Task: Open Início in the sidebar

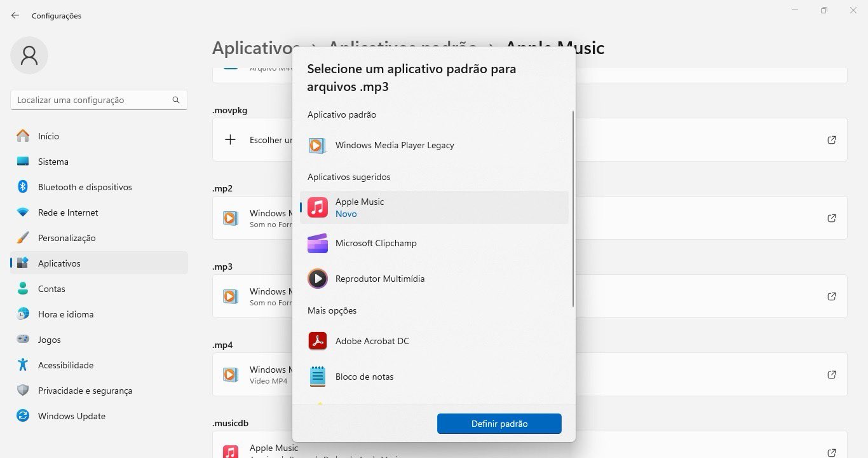Action: (x=98, y=136)
